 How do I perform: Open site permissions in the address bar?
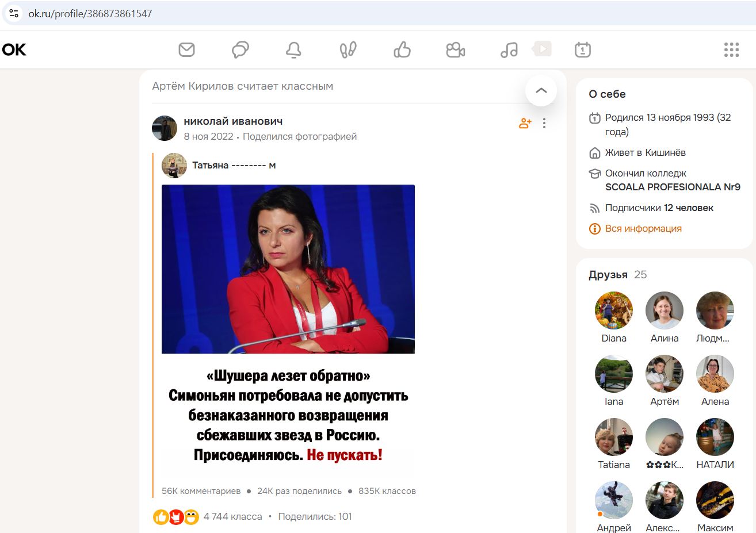pyautogui.click(x=14, y=13)
